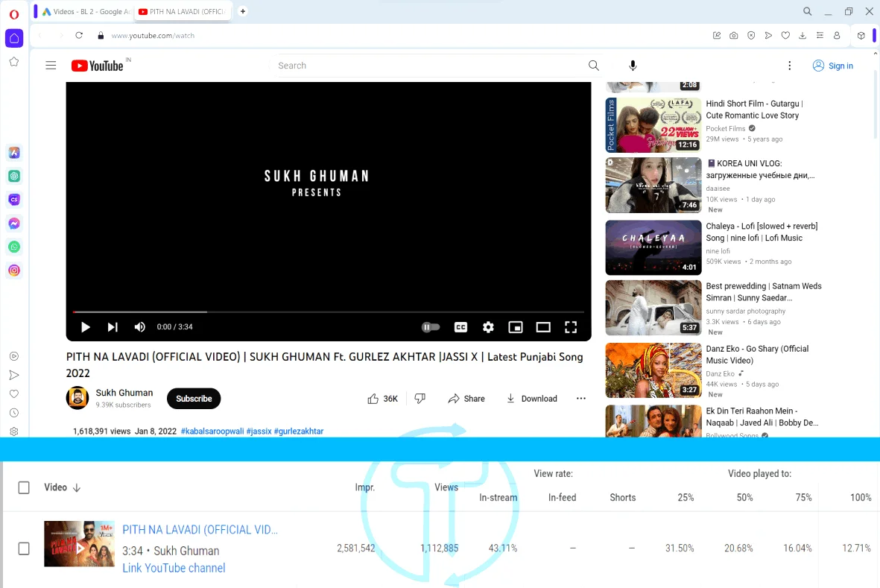This screenshot has width=880, height=588.
Task: Subscribe to the Sukh Ghuman channel
Action: coord(194,399)
